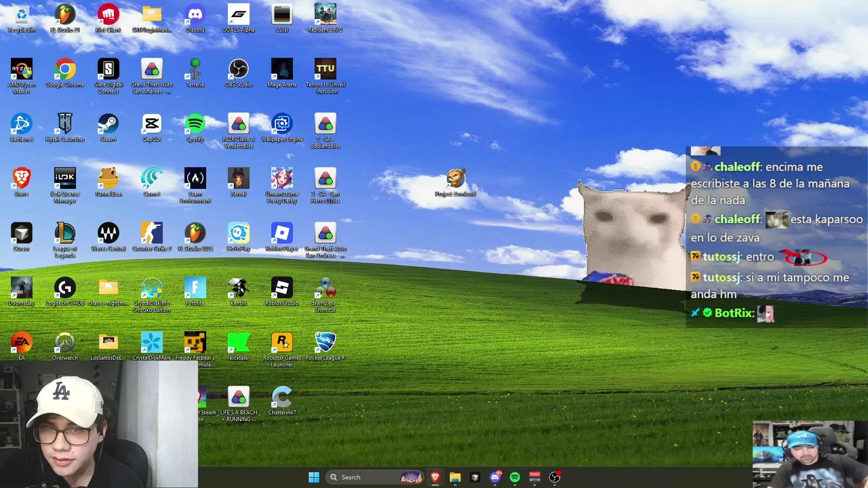Switch to Voicemeeter in the taskbar
This screenshot has height=488, width=868.
(534, 477)
